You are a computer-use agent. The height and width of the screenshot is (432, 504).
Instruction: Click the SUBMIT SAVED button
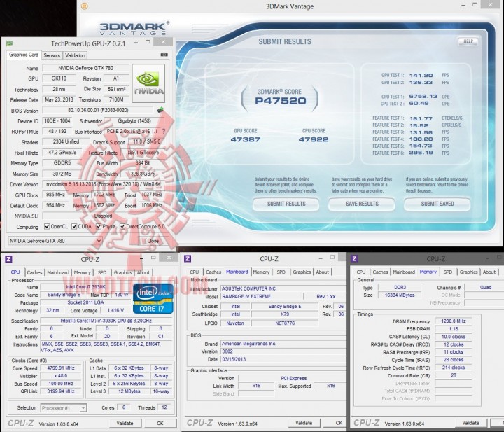[437, 204]
